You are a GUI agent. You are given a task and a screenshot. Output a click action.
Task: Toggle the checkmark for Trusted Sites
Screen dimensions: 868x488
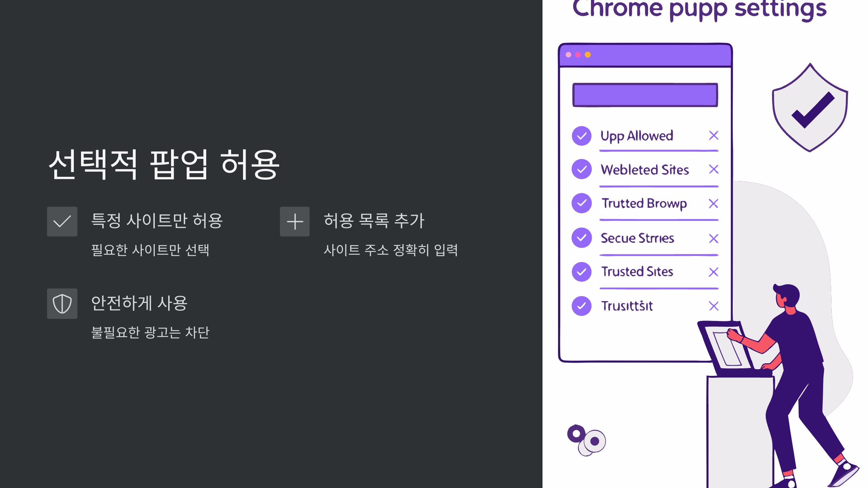pos(582,272)
